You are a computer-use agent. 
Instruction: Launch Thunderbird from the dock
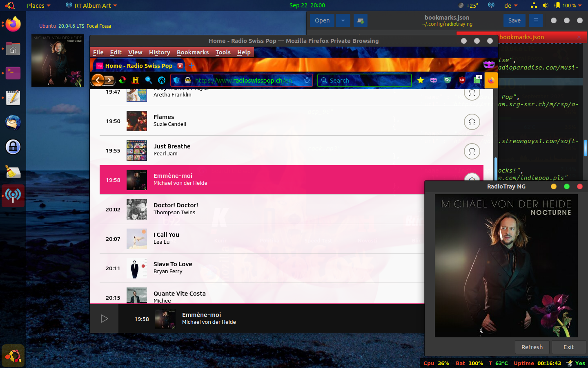[13, 122]
